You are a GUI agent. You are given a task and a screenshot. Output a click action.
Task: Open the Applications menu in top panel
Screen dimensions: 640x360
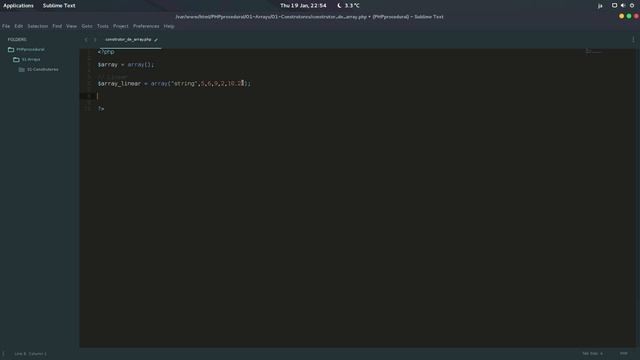pos(18,6)
